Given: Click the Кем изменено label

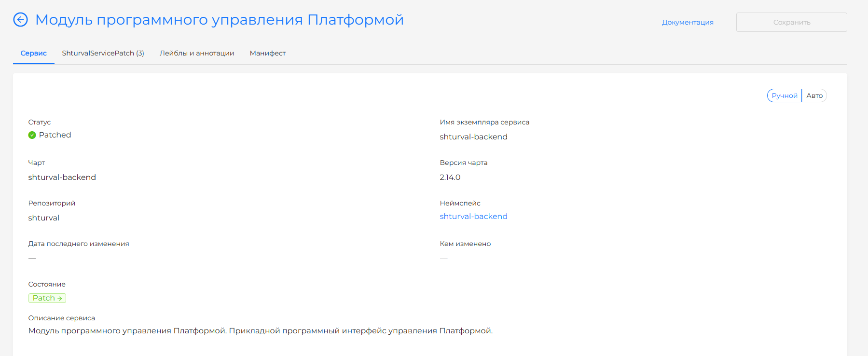Looking at the screenshot, I should tap(465, 244).
